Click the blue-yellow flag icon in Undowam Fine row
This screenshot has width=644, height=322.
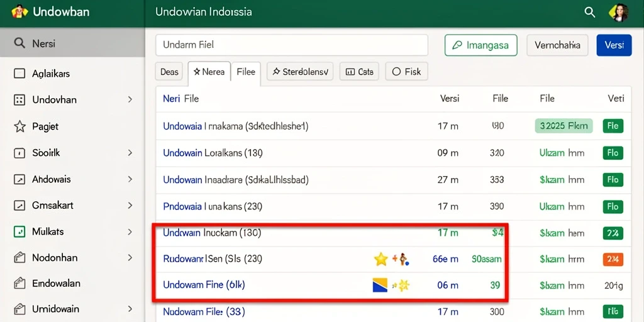(380, 285)
